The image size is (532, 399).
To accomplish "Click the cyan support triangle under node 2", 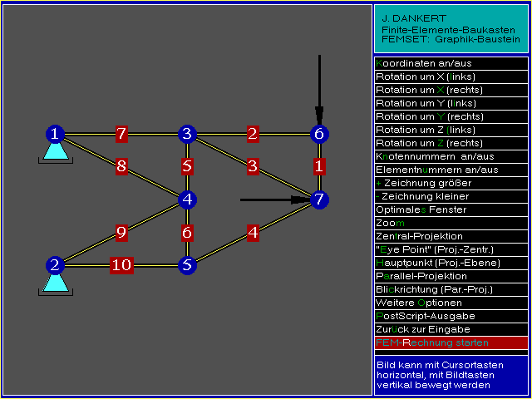I will point(55,284).
